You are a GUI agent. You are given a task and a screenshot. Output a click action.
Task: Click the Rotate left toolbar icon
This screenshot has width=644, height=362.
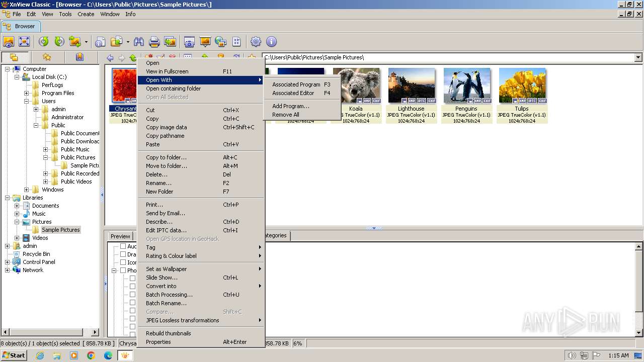(x=44, y=42)
